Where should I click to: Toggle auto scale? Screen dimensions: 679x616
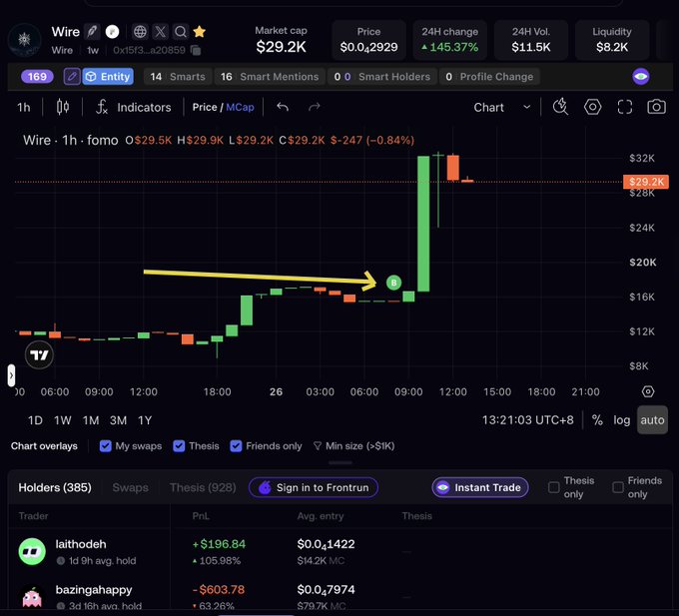tap(652, 420)
